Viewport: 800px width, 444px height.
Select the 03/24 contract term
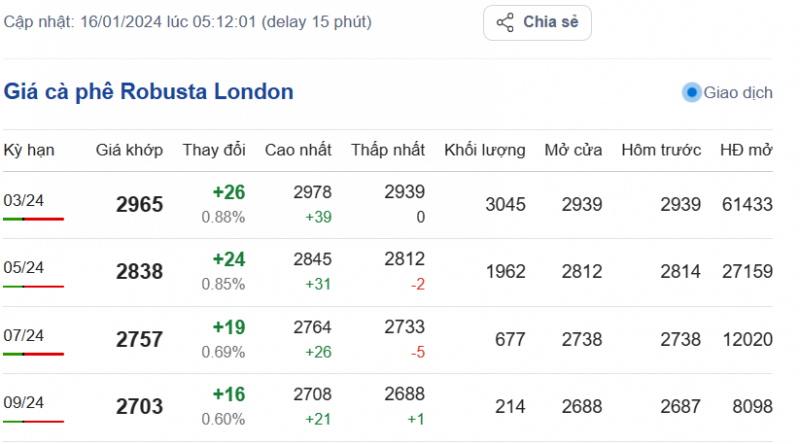tap(24, 200)
